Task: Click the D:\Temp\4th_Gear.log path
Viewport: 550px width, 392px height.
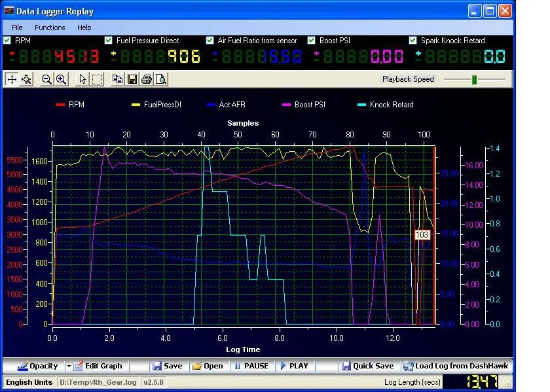Action: click(98, 382)
